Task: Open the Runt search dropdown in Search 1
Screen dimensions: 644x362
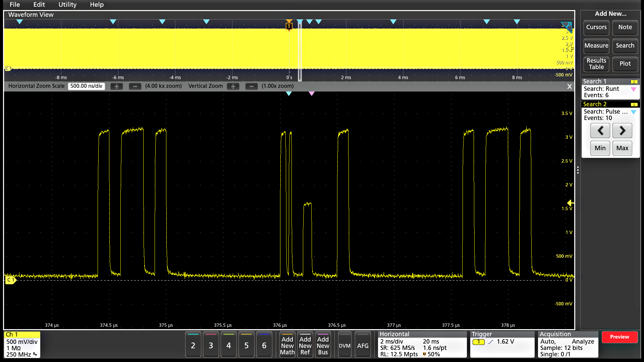Action: tap(633, 89)
